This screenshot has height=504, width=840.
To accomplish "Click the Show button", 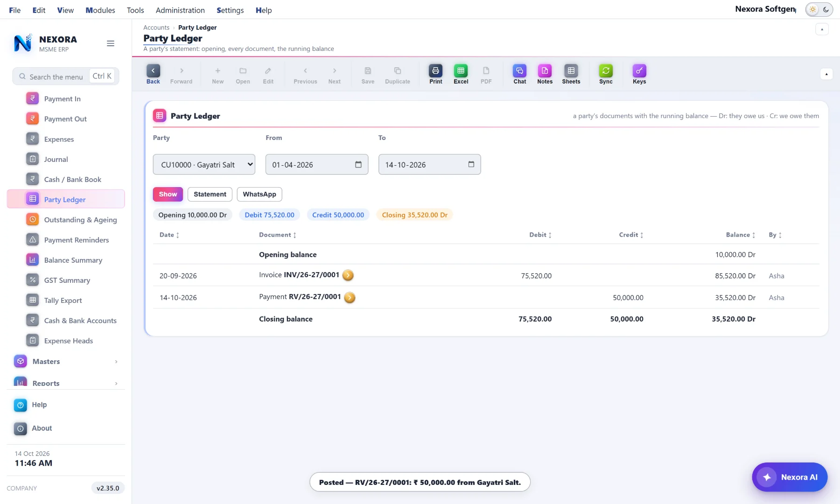I will coord(168,194).
